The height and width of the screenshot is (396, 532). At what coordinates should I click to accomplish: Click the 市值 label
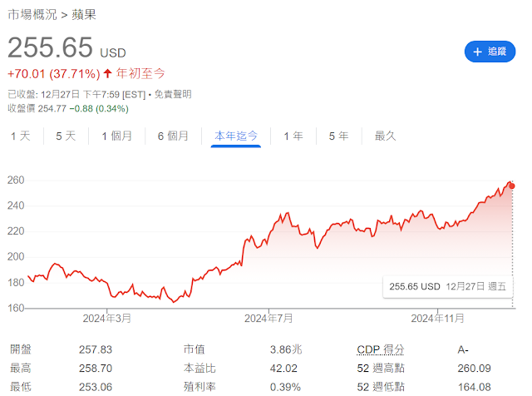coord(194,349)
